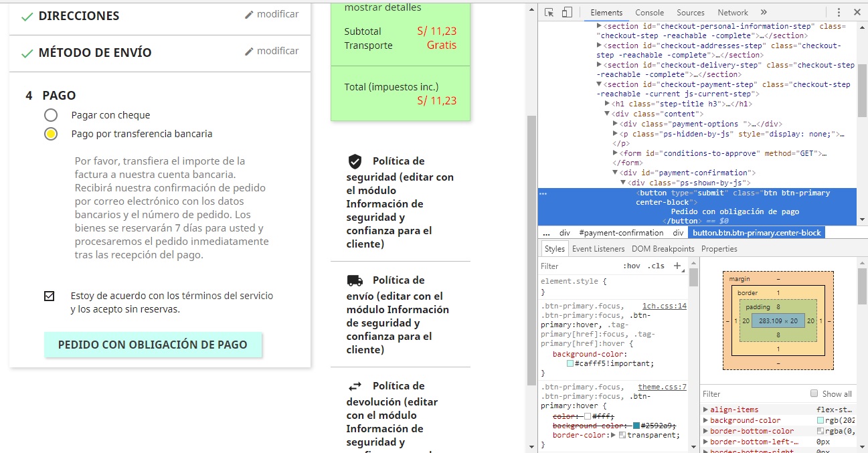Collapse the payment-confirmation div node
Viewport: 868px width, 453px height.
[x=616, y=173]
